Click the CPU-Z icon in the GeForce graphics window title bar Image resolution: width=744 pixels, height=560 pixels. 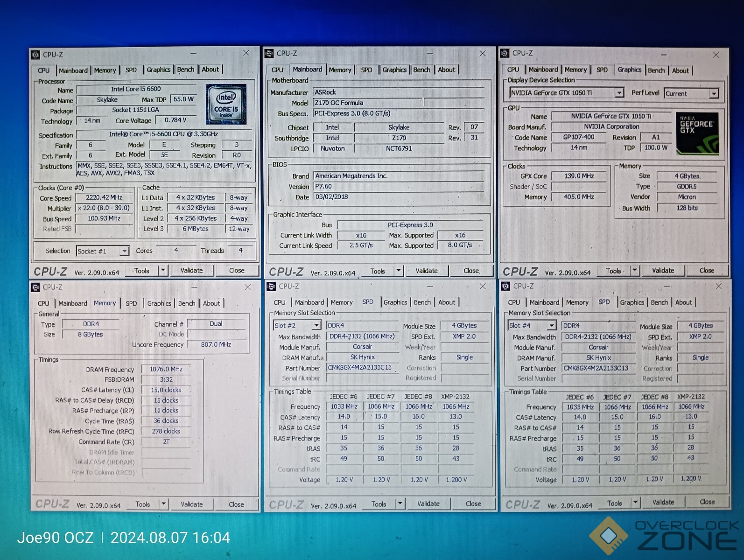point(505,53)
